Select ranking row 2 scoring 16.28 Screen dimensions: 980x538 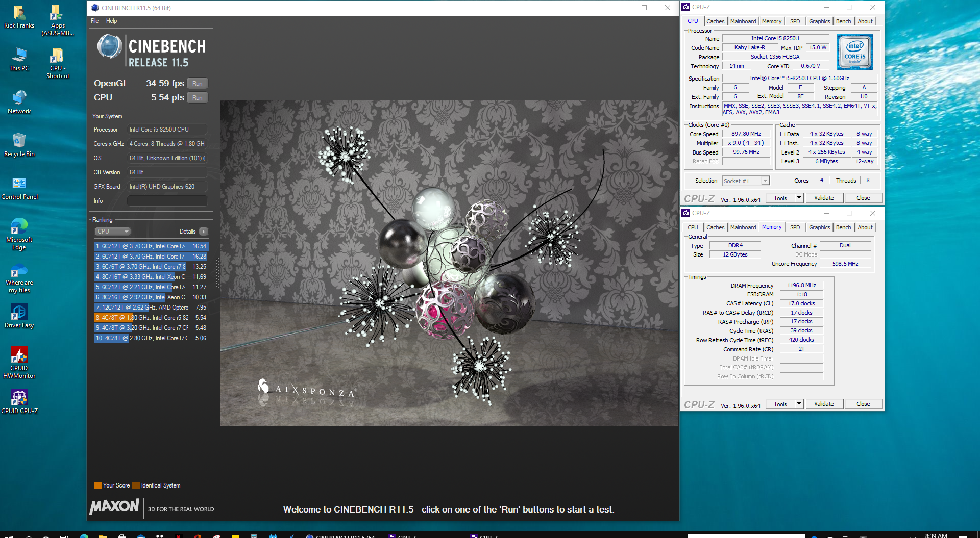(x=151, y=257)
